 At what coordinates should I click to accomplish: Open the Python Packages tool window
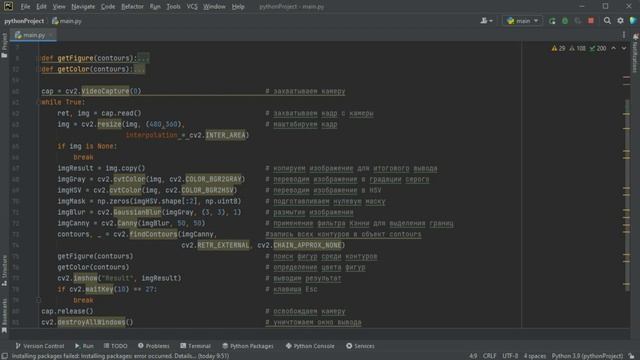point(248,346)
